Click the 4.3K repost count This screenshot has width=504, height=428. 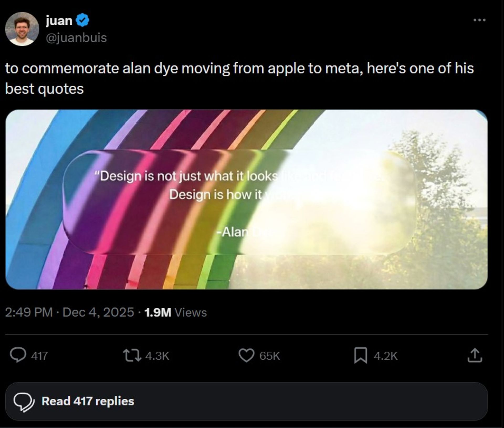[157, 356]
